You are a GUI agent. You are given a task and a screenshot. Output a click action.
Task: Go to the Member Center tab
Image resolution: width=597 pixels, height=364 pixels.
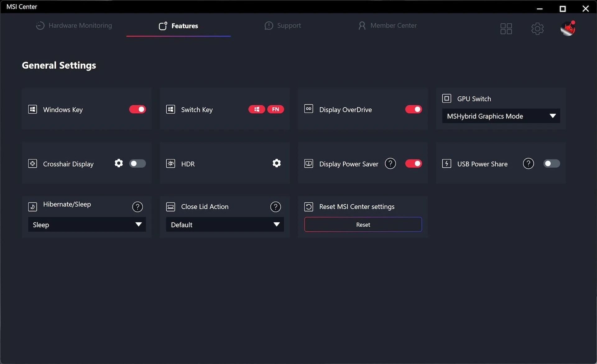[x=387, y=25]
